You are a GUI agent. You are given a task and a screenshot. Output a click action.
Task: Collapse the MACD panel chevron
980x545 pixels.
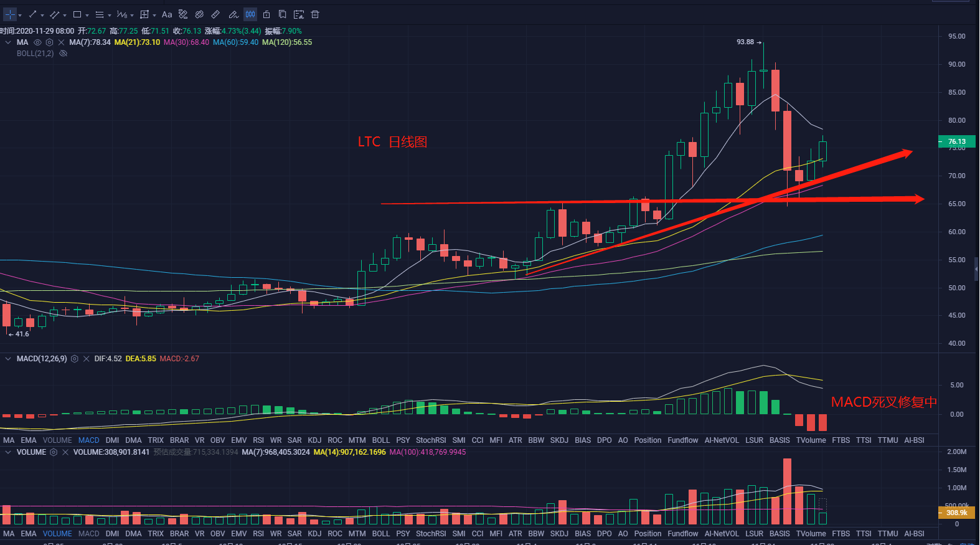point(8,359)
